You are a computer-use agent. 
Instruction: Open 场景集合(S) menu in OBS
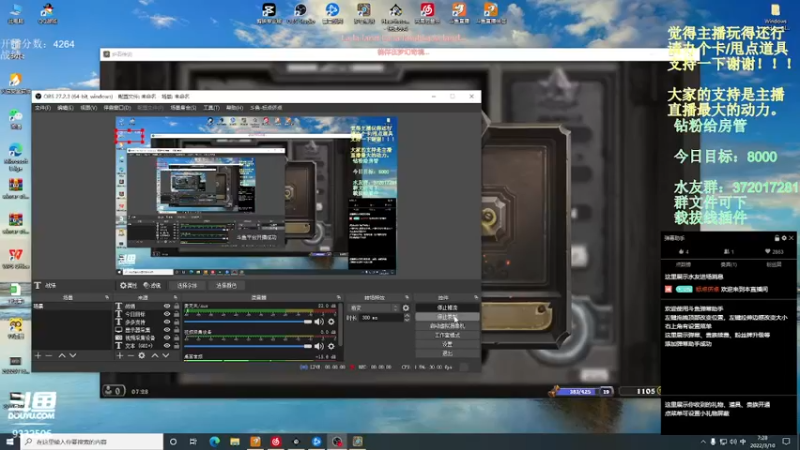click(x=183, y=108)
